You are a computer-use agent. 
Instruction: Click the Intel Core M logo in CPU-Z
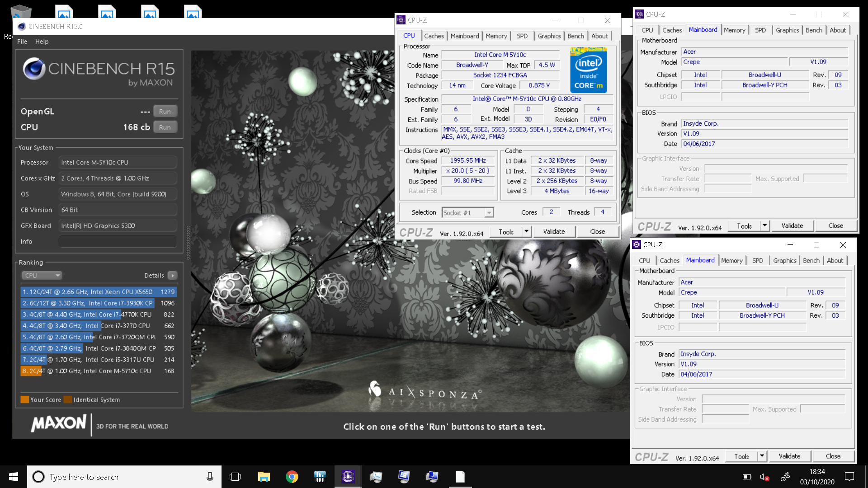pos(588,70)
